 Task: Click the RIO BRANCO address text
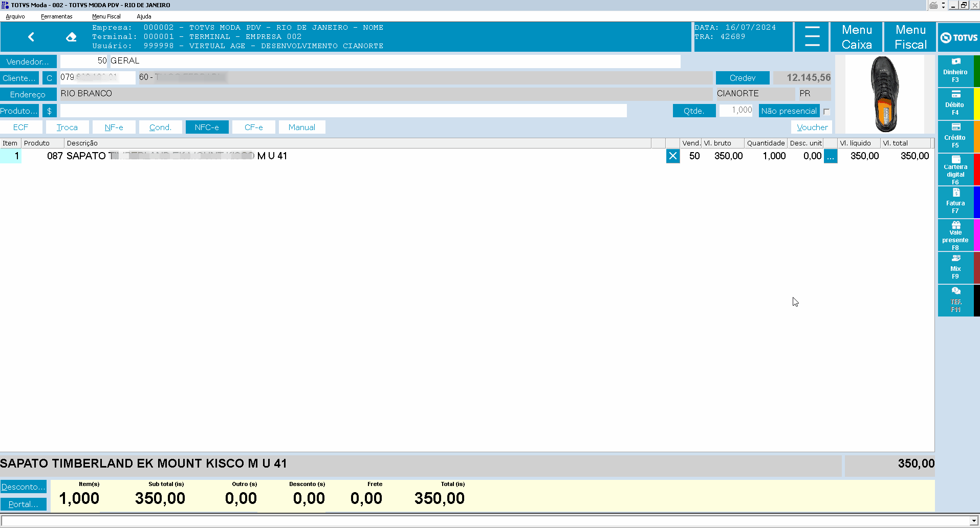coord(86,94)
